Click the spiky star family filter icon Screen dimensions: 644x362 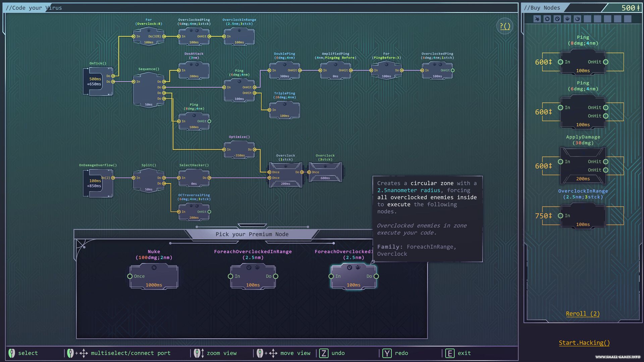pyautogui.click(x=537, y=19)
